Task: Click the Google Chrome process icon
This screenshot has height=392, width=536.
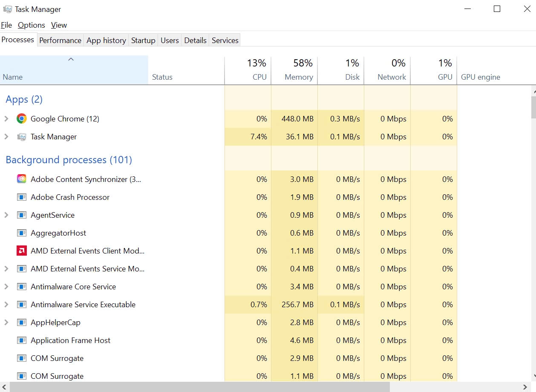Action: [x=21, y=119]
